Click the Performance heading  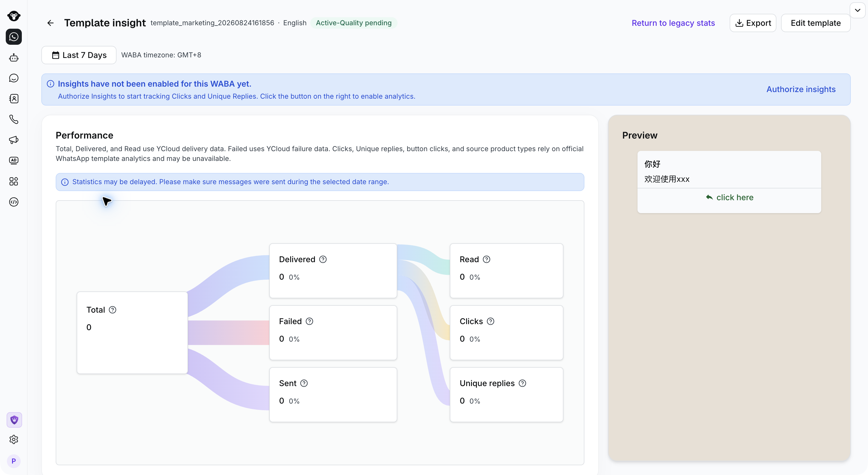[x=84, y=135]
